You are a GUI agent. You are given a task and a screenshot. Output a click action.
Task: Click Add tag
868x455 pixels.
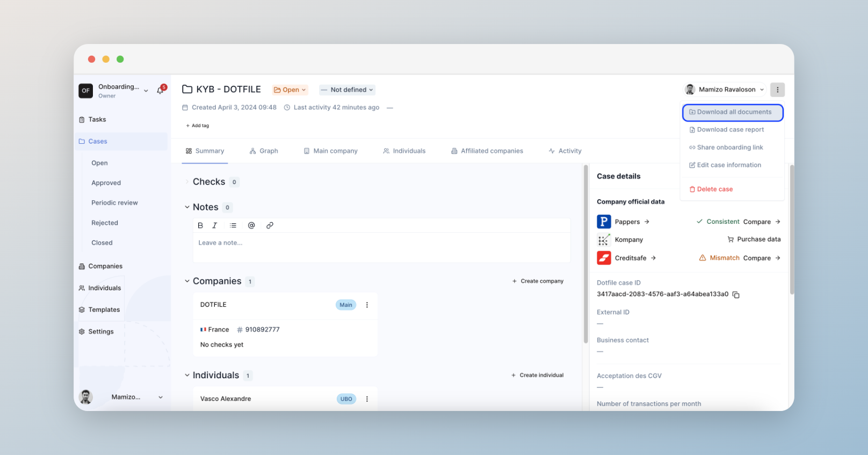click(197, 126)
